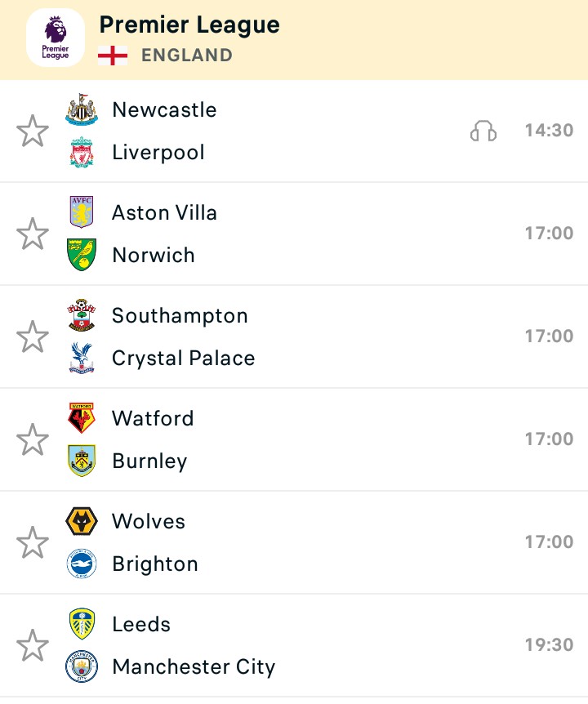The image size is (588, 704).
Task: Click the Manchester City club crest
Action: [81, 666]
